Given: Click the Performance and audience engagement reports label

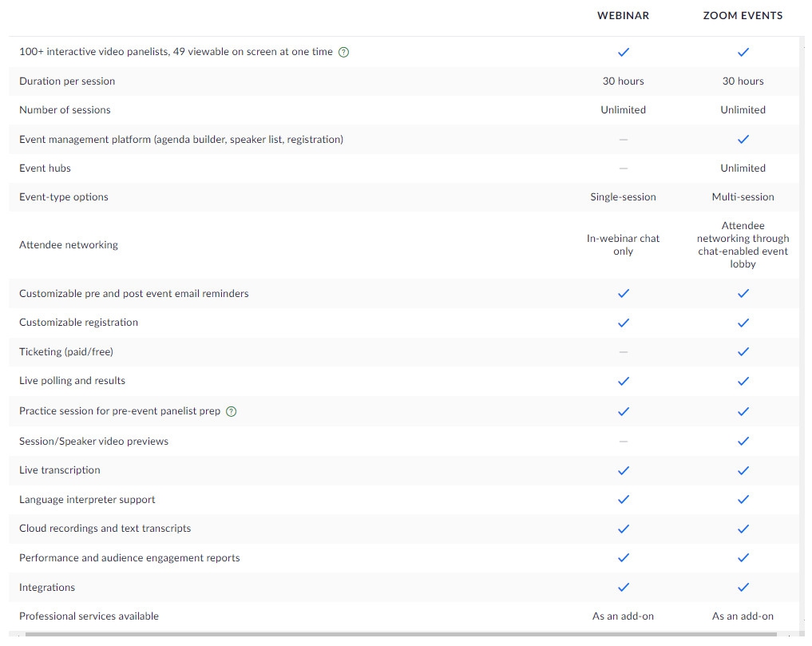Looking at the screenshot, I should [x=129, y=558].
